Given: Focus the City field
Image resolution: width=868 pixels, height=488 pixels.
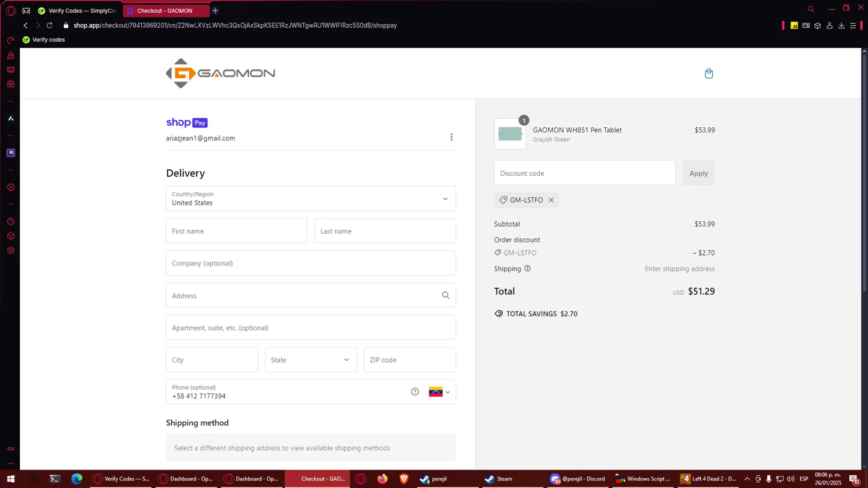Looking at the screenshot, I should click(212, 360).
